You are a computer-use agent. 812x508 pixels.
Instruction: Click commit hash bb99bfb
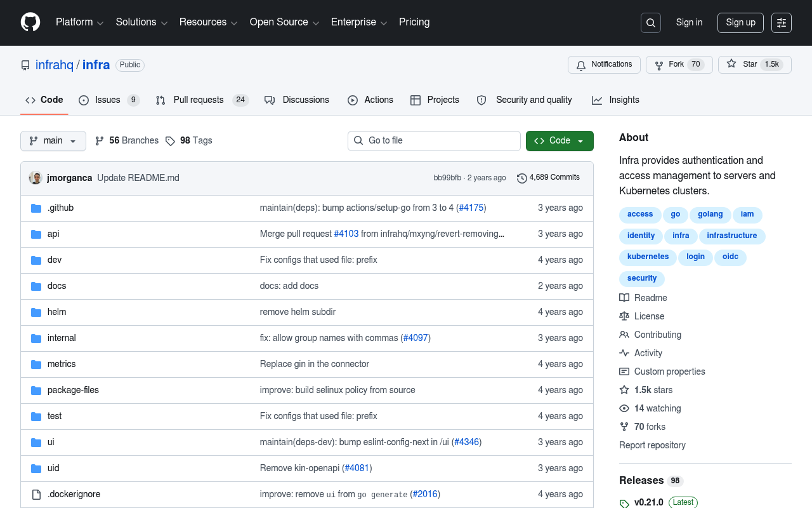click(447, 178)
